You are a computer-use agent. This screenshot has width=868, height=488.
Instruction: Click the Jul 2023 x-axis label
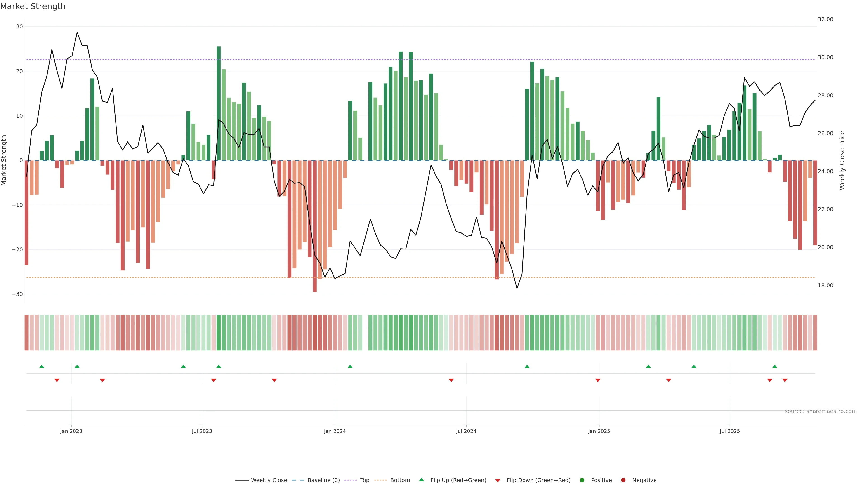click(202, 431)
